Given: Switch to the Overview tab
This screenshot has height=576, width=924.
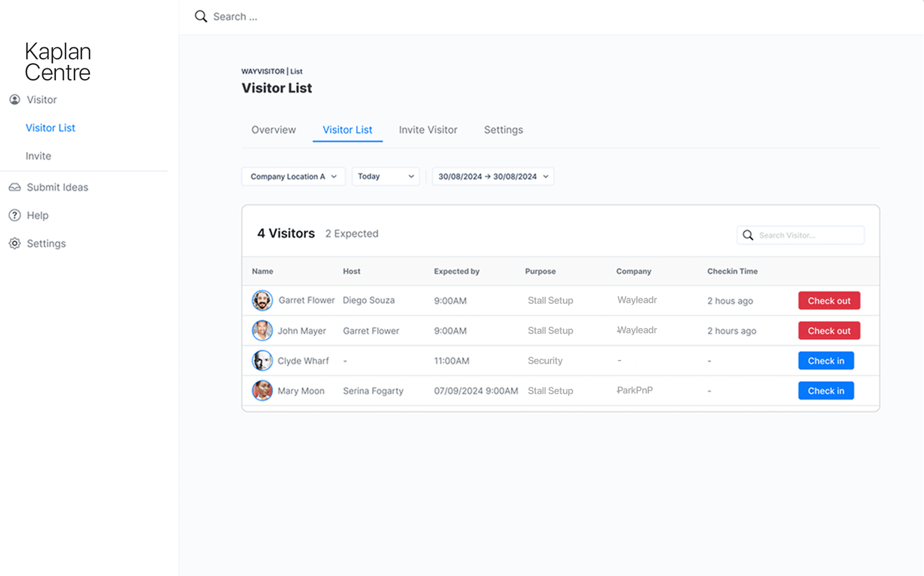Looking at the screenshot, I should click(x=273, y=129).
